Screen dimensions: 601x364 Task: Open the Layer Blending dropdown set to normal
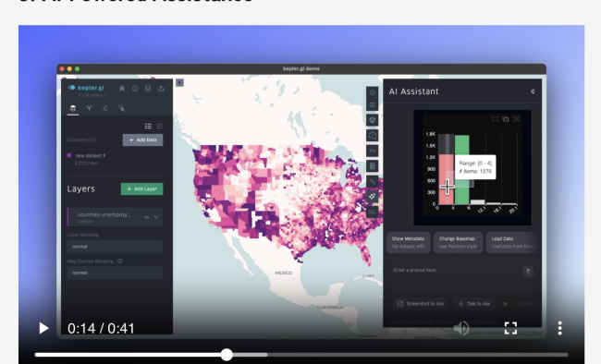[x=115, y=247]
